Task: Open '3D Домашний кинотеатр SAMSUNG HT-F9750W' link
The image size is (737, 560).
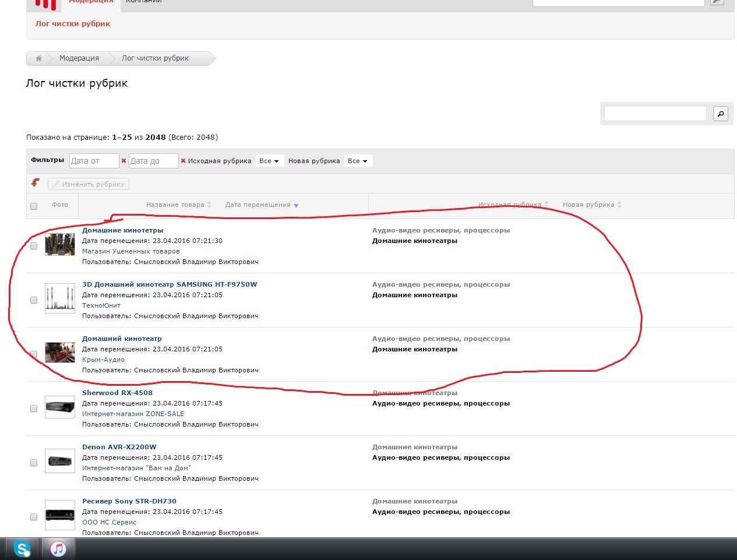Action: [170, 284]
